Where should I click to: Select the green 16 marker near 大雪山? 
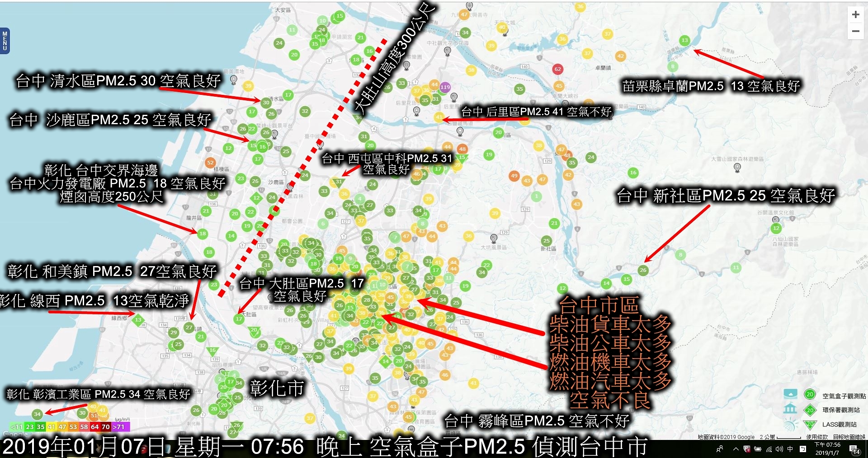coord(633,173)
